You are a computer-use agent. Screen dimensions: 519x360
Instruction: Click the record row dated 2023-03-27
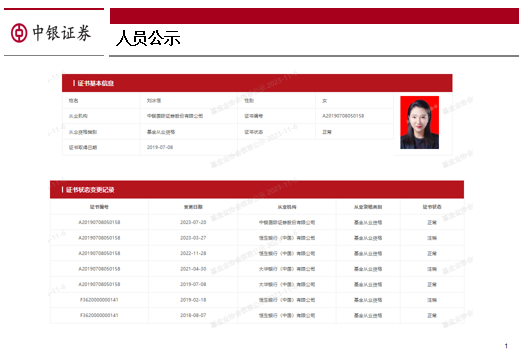pyautogui.click(x=257, y=238)
